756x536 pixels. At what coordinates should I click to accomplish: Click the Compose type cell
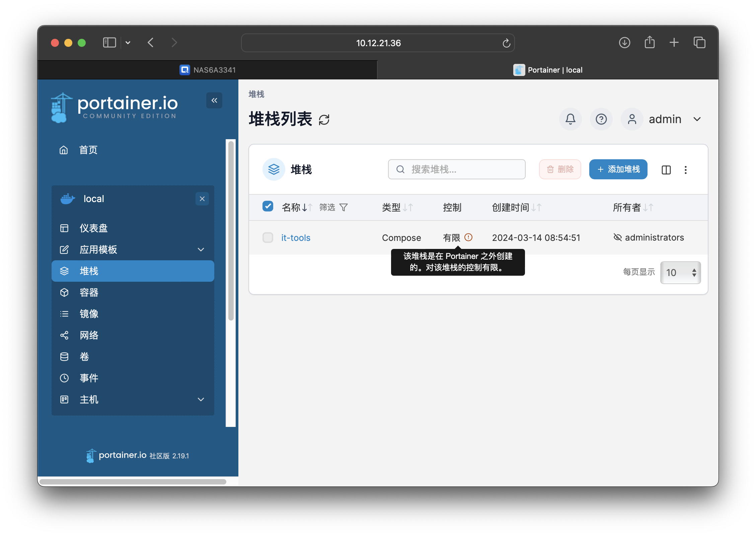tap(401, 238)
